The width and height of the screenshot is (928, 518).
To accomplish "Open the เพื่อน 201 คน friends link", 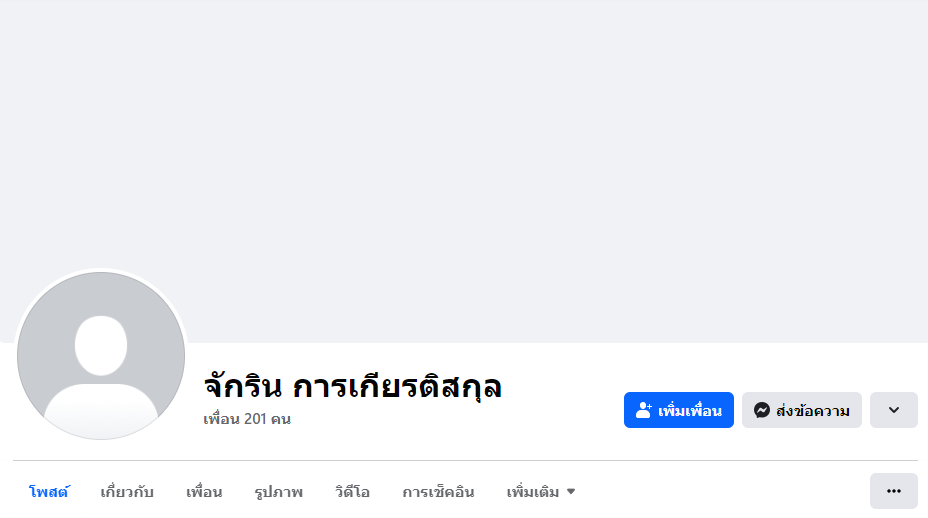I will (247, 419).
